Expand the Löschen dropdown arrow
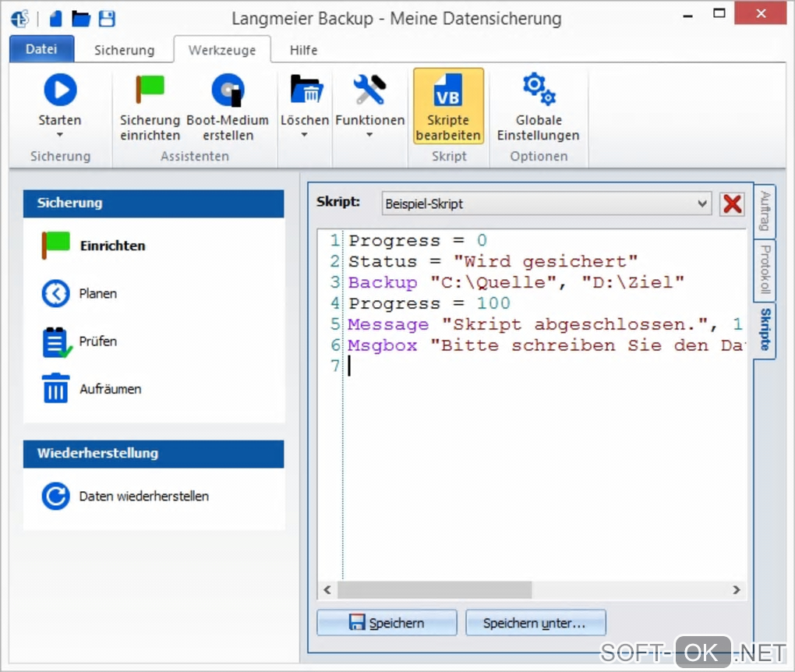The width and height of the screenshot is (795, 672). tap(305, 135)
